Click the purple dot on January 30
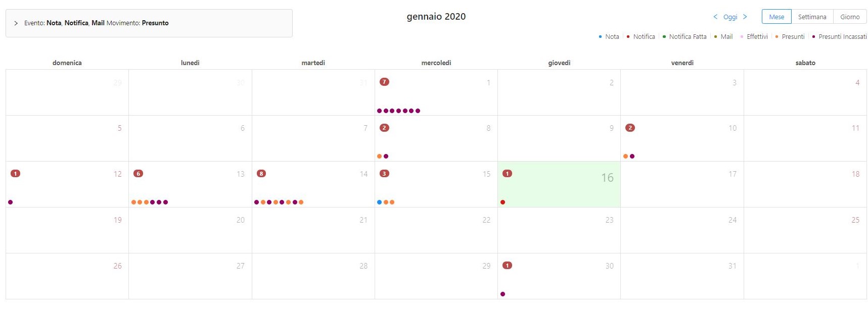This screenshot has height=313, width=868. [x=502, y=294]
